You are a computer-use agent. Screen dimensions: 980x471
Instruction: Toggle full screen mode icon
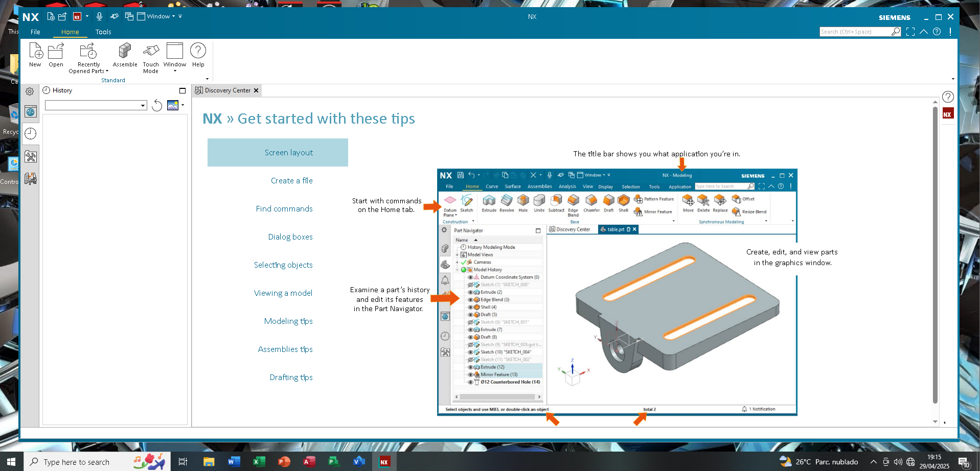pos(910,32)
